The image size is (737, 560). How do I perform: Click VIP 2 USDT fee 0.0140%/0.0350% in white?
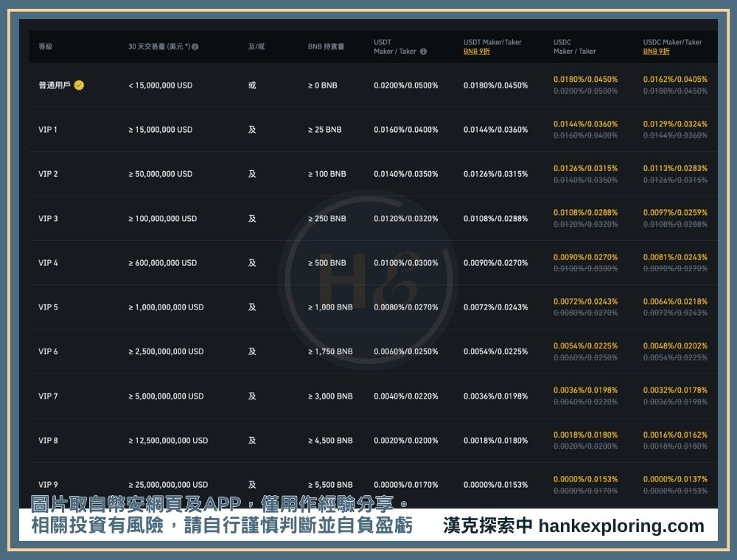[406, 174]
